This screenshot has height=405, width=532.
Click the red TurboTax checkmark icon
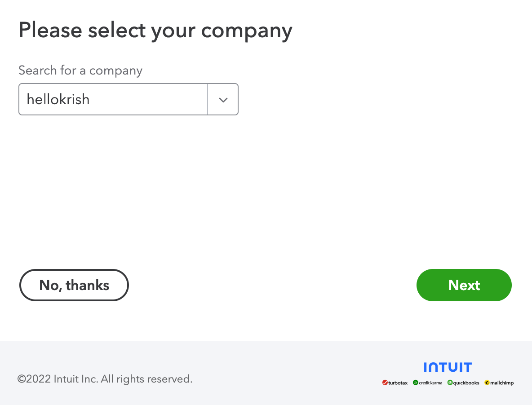click(385, 383)
